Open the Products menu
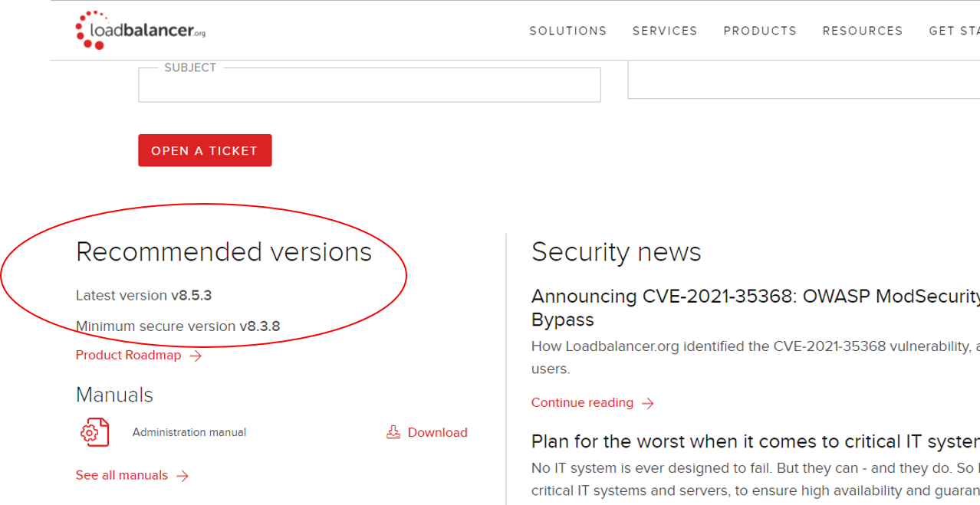 tap(760, 31)
